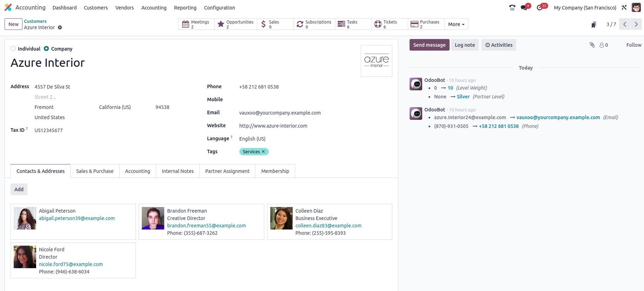Click the Tasks list icon

(x=341, y=24)
